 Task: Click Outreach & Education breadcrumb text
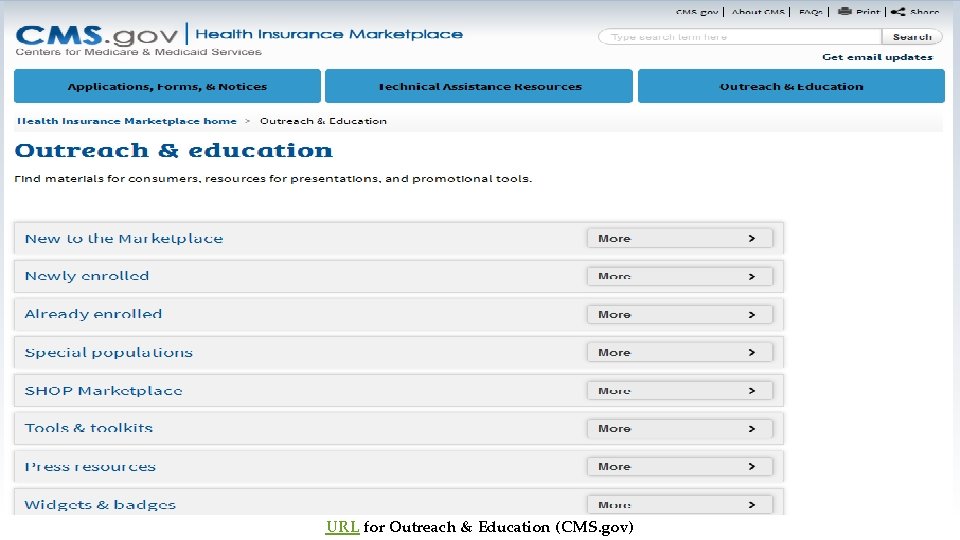[323, 121]
